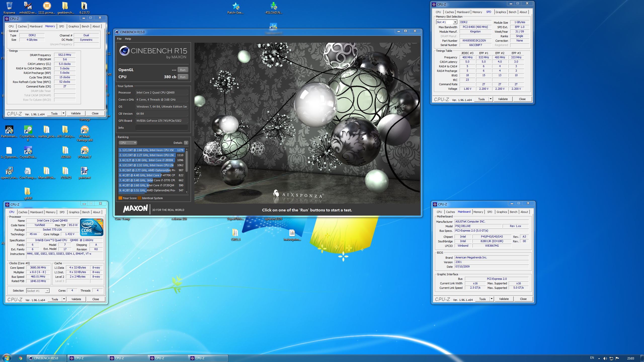This screenshot has height=362, width=644.
Task: Click the EN language indicator in tray
Action: click(x=592, y=358)
